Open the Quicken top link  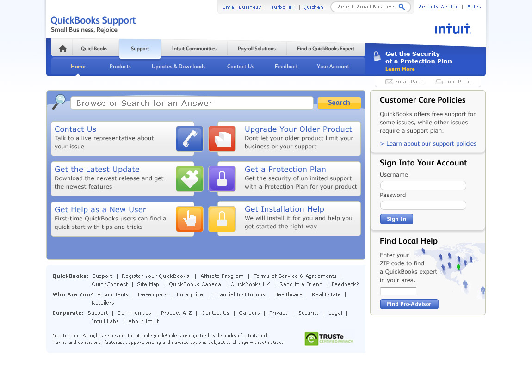tap(313, 7)
